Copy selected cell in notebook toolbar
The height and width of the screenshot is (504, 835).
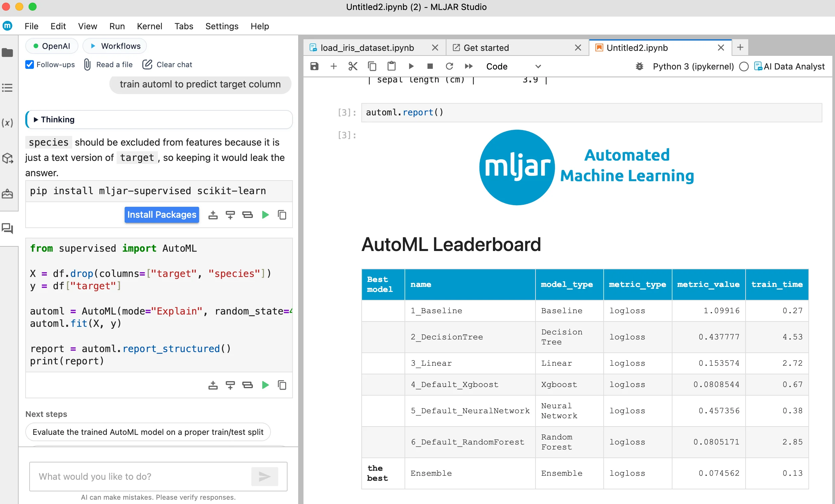click(372, 66)
